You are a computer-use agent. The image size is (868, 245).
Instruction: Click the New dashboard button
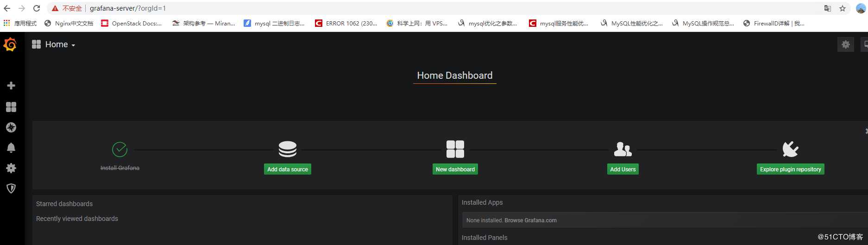(455, 170)
